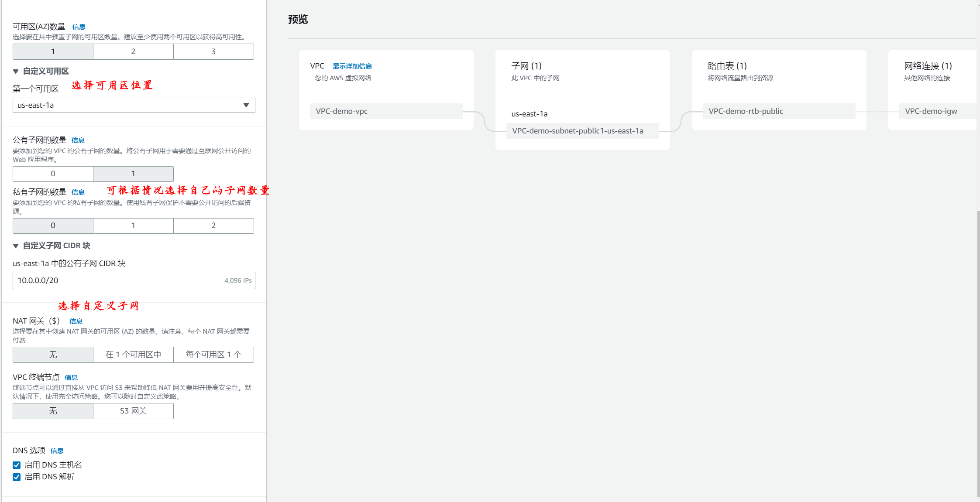Image resolution: width=980 pixels, height=502 pixels.
Task: Uncheck 启用 DNS 解析 checkbox
Action: click(17, 477)
